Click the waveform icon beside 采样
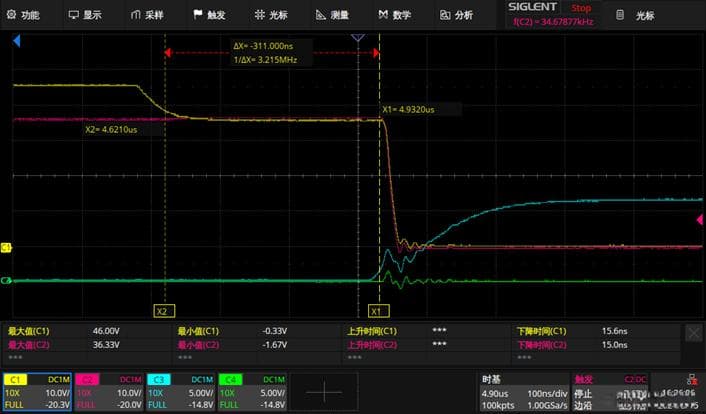Viewport: 706px width, 414px height. pyautogui.click(x=136, y=15)
